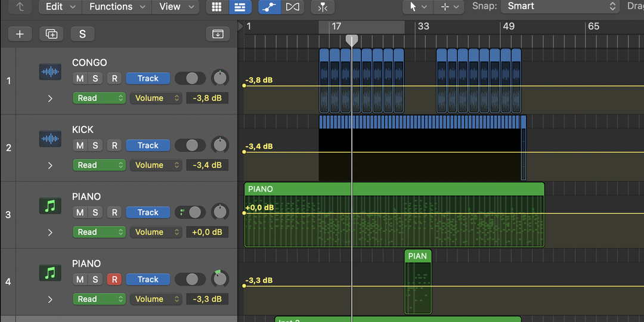This screenshot has width=644, height=322.
Task: Open the Functions menu
Action: click(117, 7)
